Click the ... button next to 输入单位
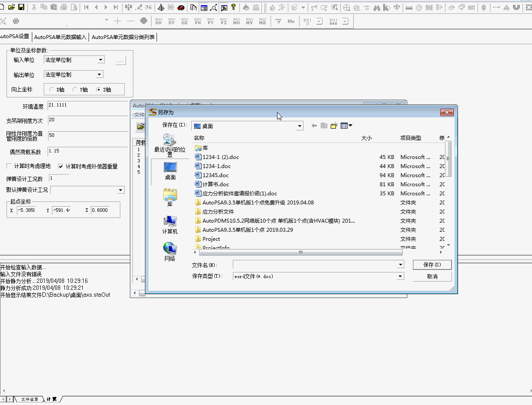Screen dimensions: 532x405 pos(121,61)
